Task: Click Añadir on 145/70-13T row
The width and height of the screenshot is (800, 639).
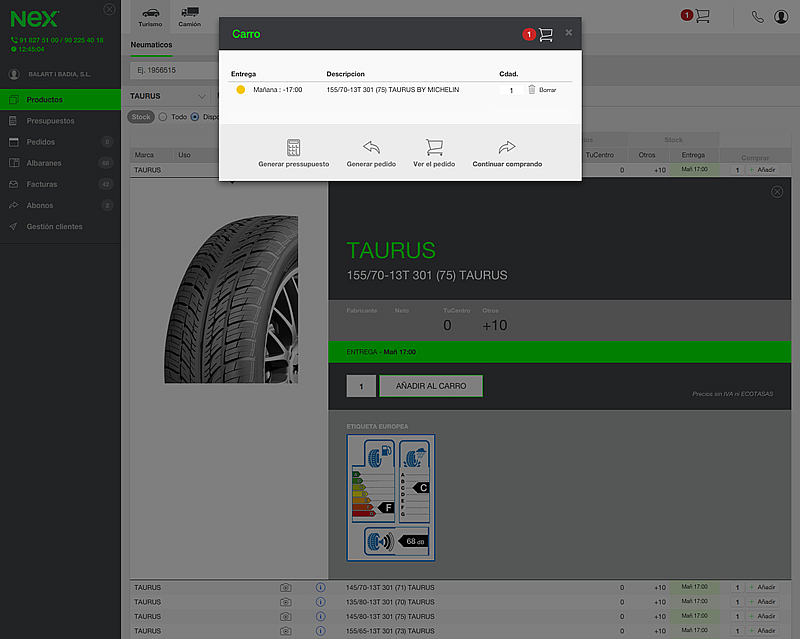Action: point(762,587)
